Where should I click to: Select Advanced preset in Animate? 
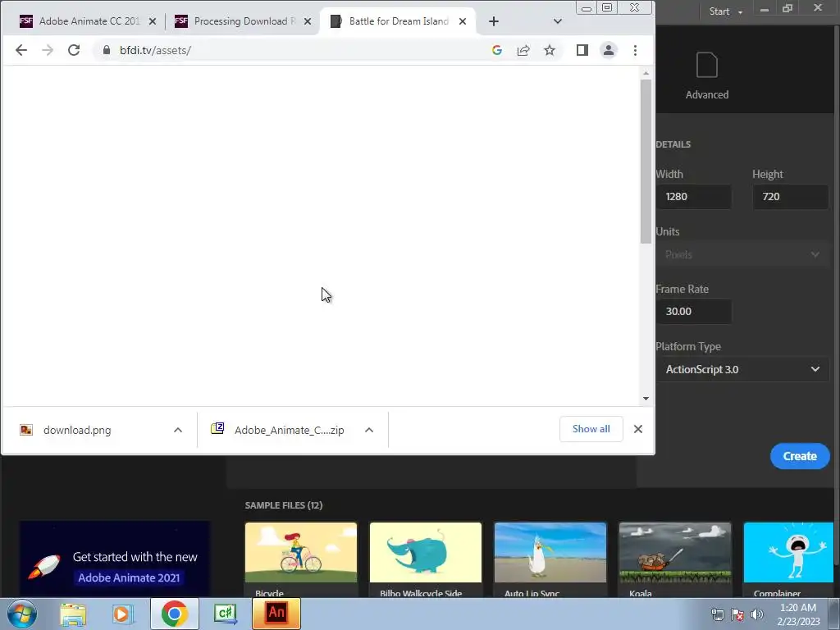[x=706, y=76]
